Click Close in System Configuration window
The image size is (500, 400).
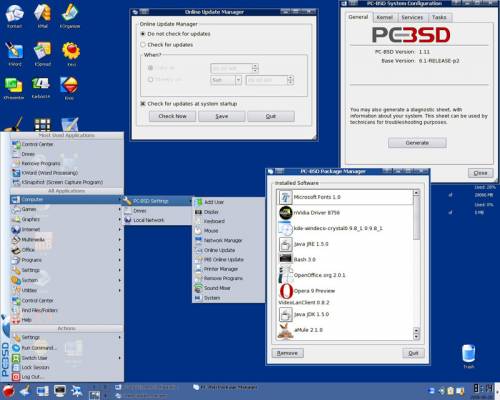pyautogui.click(x=480, y=173)
